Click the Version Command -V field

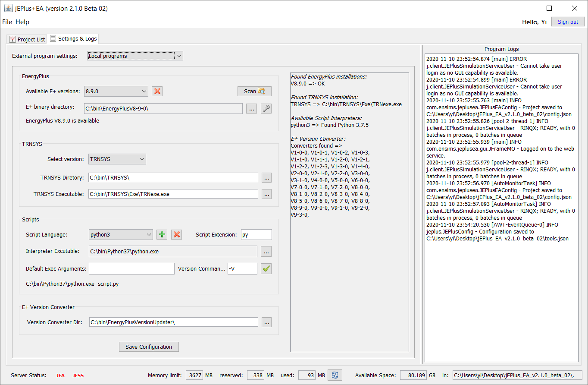pos(242,268)
